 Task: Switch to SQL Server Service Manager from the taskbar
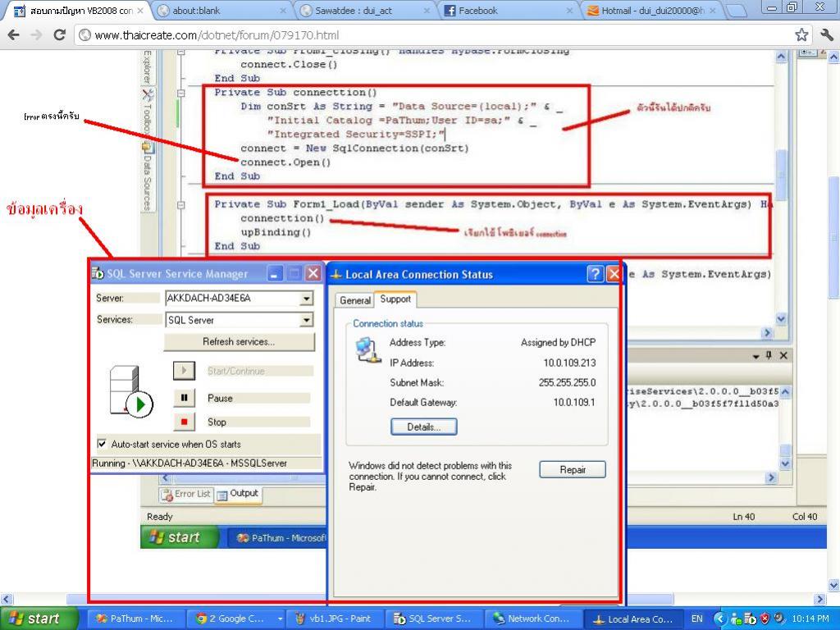click(x=439, y=619)
